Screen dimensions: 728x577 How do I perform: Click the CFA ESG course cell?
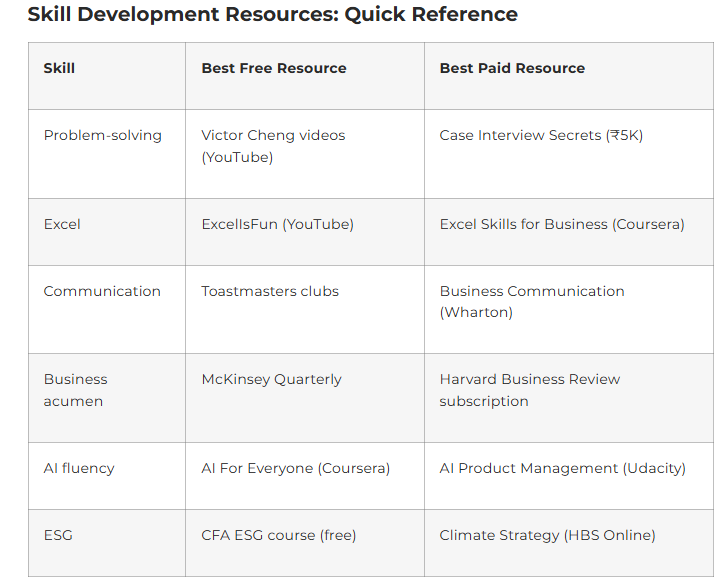pyautogui.click(x=278, y=535)
